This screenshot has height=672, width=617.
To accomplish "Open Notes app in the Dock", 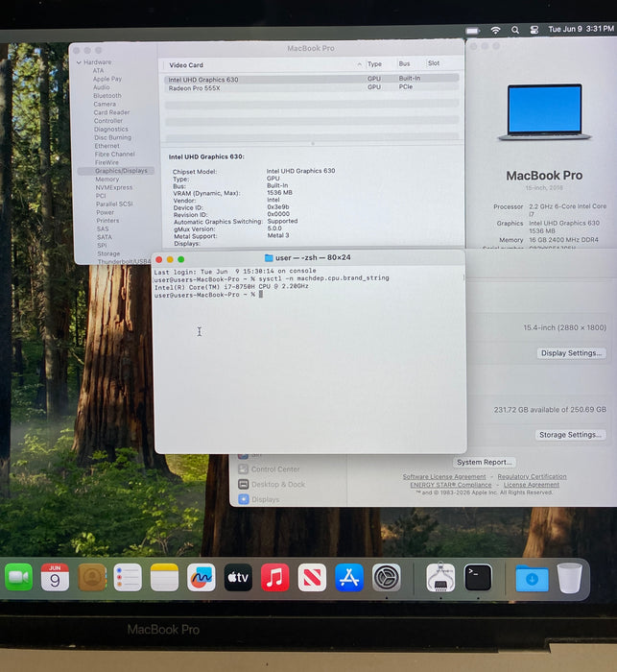I will [164, 578].
